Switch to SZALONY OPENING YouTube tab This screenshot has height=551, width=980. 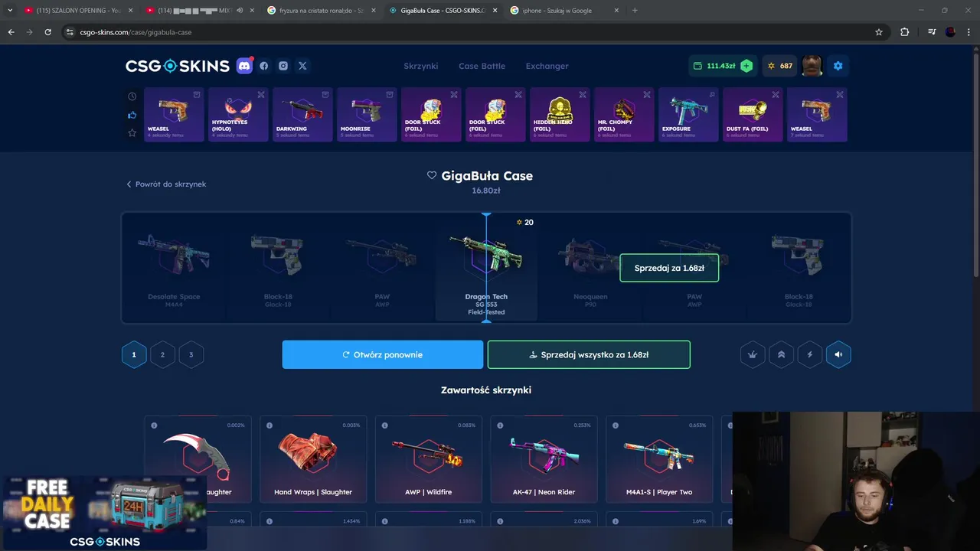point(78,11)
